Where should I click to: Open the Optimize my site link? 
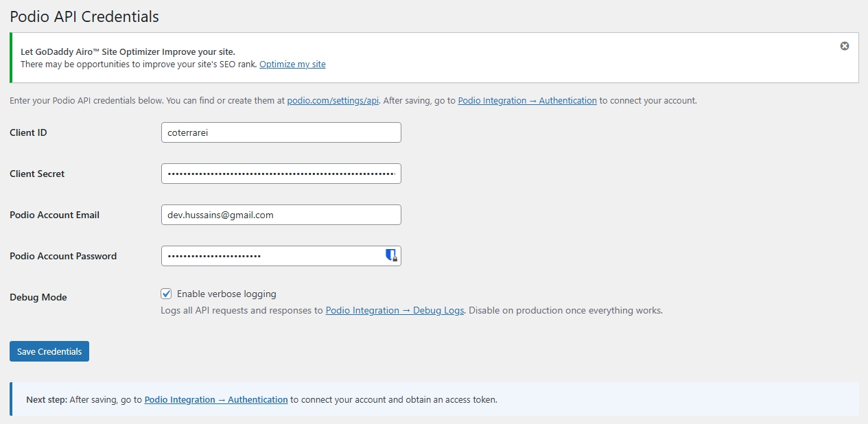[292, 64]
